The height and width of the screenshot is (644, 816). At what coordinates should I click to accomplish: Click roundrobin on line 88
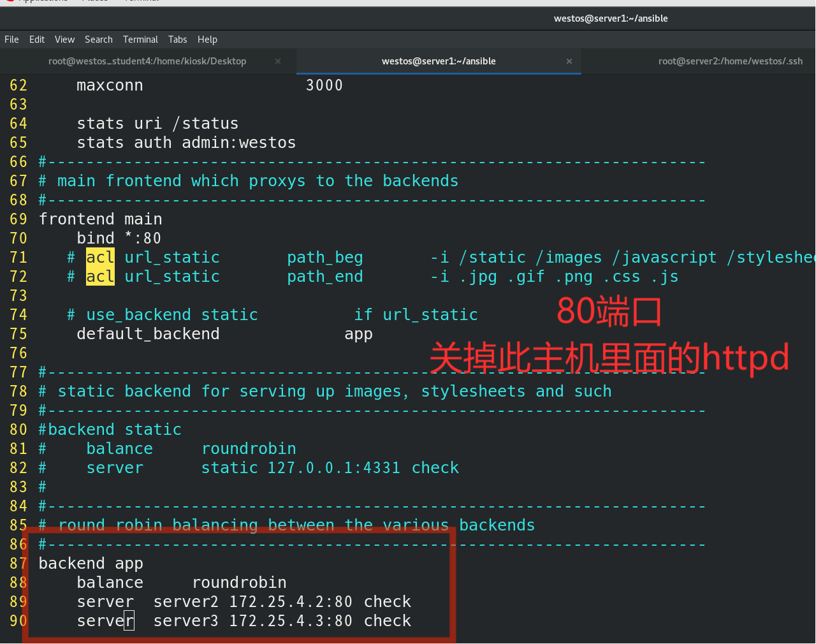pos(239,583)
